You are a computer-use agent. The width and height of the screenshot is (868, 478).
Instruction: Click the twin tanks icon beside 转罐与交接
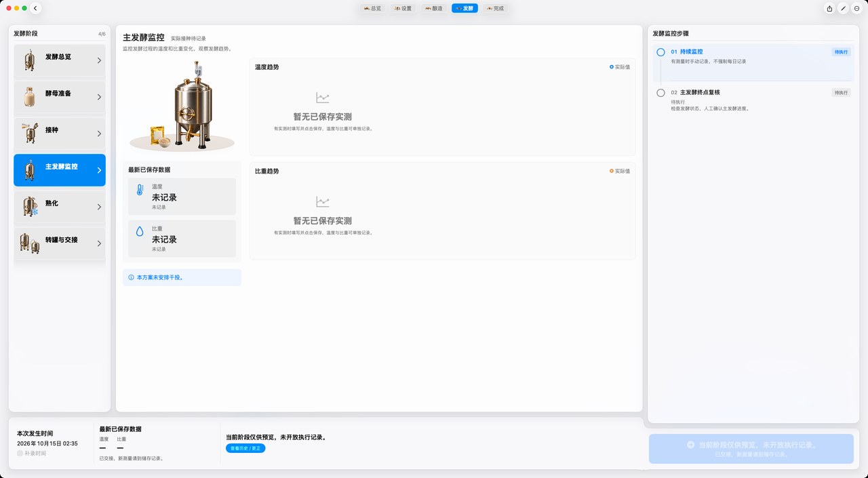coord(30,243)
